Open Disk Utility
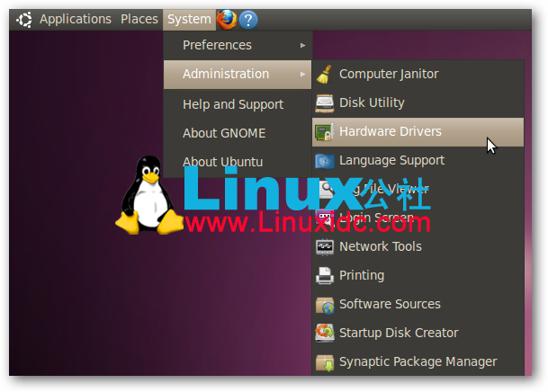 pyautogui.click(x=418, y=103)
